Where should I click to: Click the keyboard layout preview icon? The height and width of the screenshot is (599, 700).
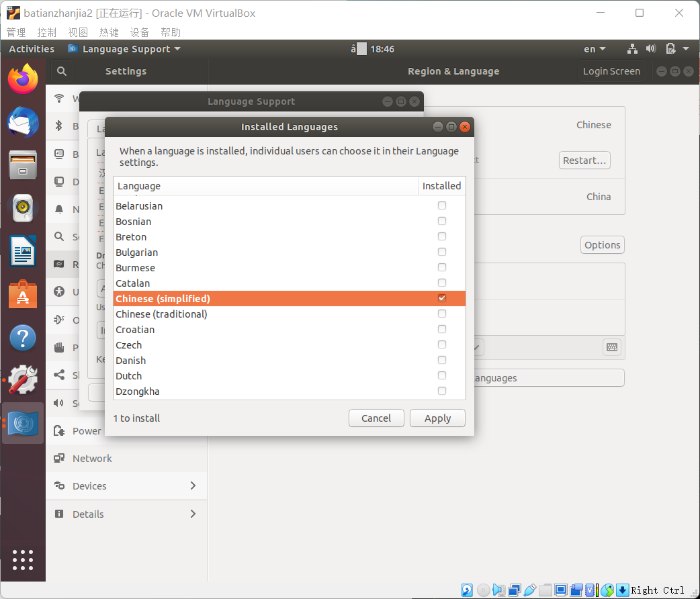[612, 347]
